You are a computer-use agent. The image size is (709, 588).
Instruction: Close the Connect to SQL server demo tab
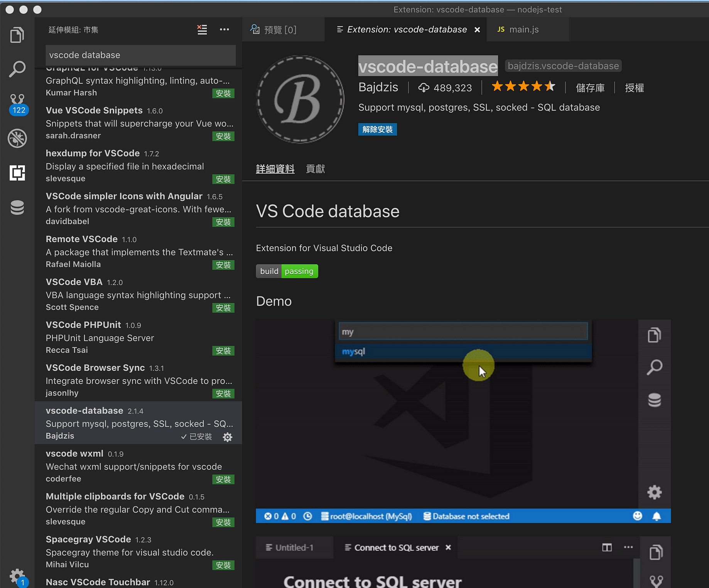tap(448, 547)
